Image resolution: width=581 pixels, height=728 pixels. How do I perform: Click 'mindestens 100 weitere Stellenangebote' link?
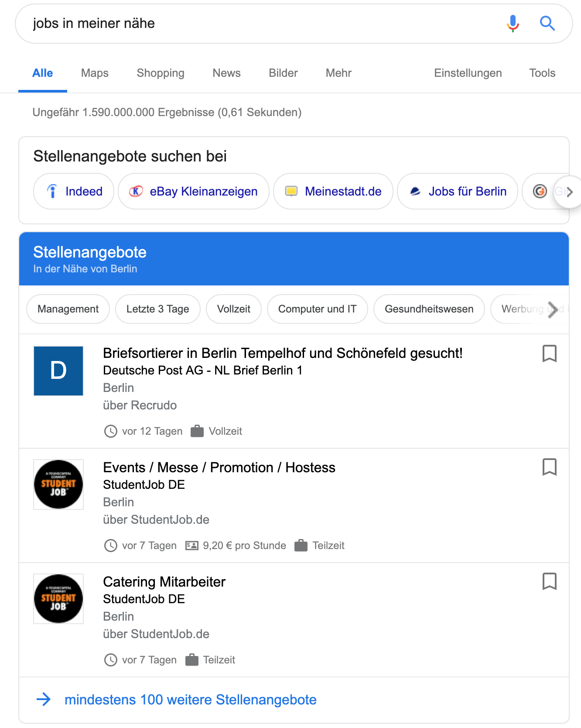click(190, 700)
